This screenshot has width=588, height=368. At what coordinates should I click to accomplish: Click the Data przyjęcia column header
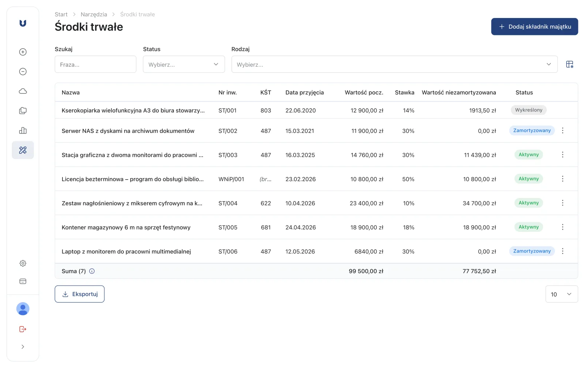point(305,92)
